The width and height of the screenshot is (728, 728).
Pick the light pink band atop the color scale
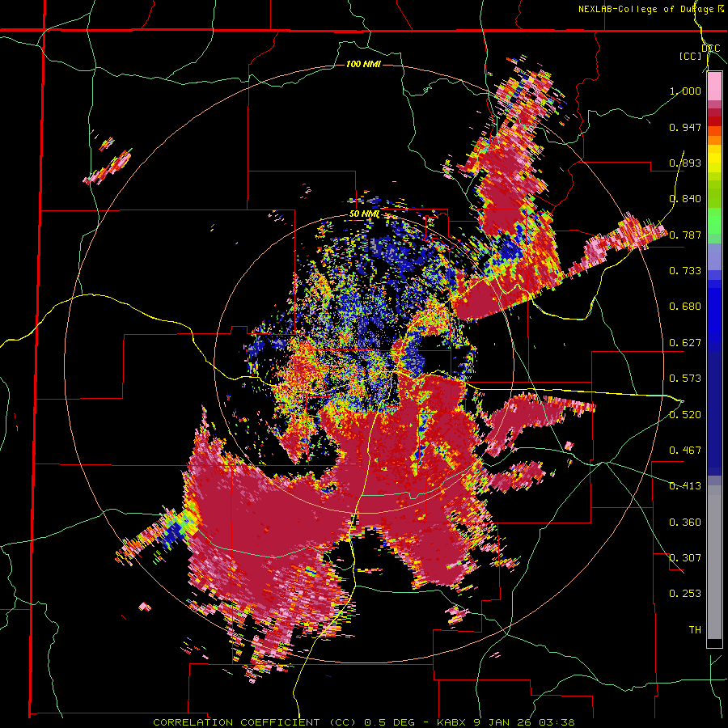[714, 87]
